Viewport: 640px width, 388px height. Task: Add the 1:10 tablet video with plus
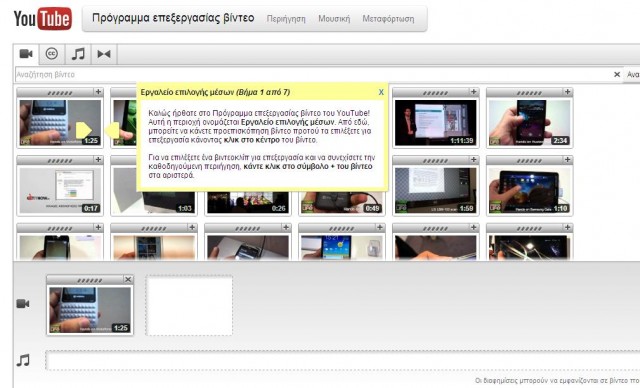[568, 160]
